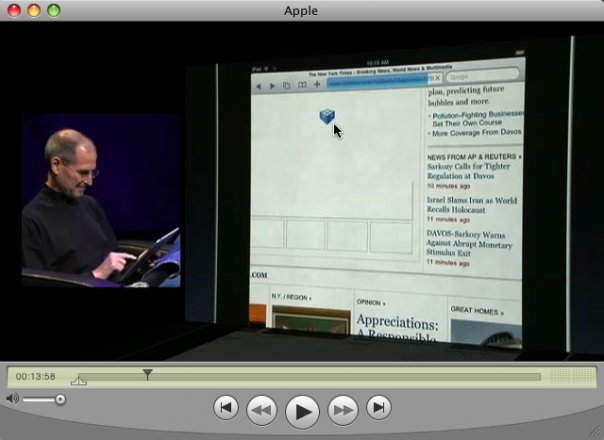Click the playhead marker on the timeline
Viewport: 604px width, 440px height.
(147, 374)
